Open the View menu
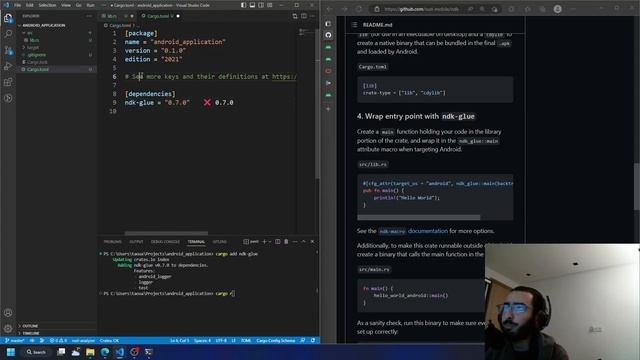Viewport: 640px width, 360px height. pos(66,5)
